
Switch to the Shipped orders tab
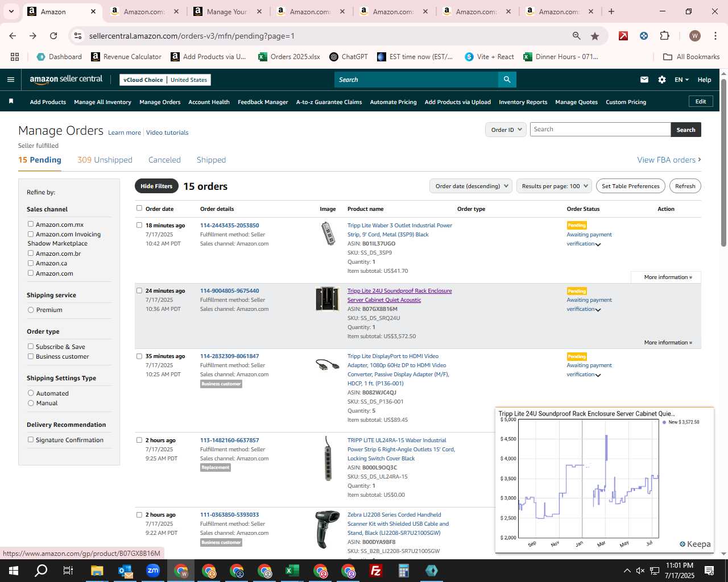(211, 160)
